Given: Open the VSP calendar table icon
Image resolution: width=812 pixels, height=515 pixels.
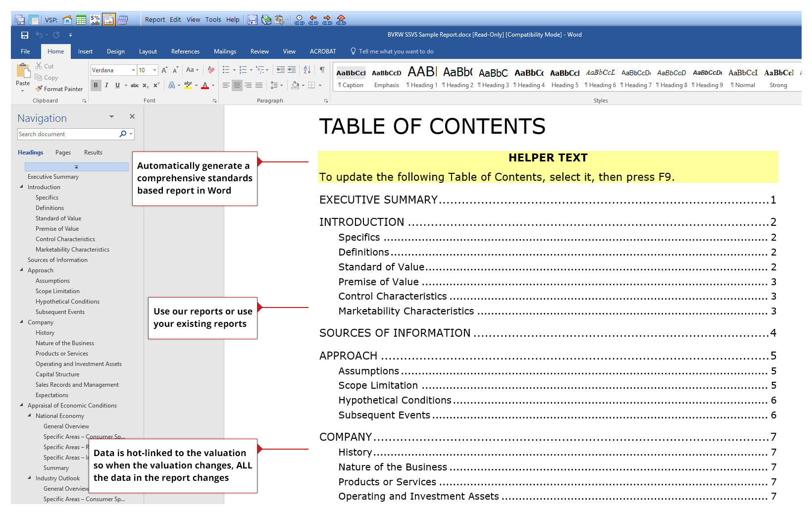Looking at the screenshot, I should (x=123, y=20).
